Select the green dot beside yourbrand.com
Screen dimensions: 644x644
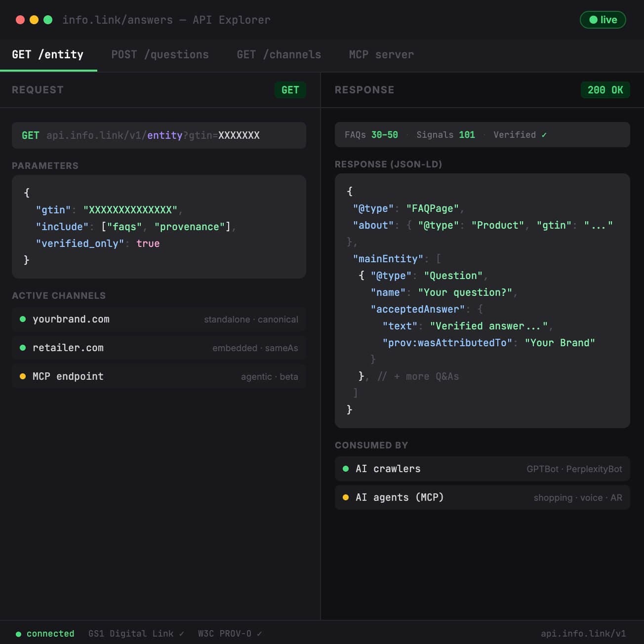pos(23,319)
